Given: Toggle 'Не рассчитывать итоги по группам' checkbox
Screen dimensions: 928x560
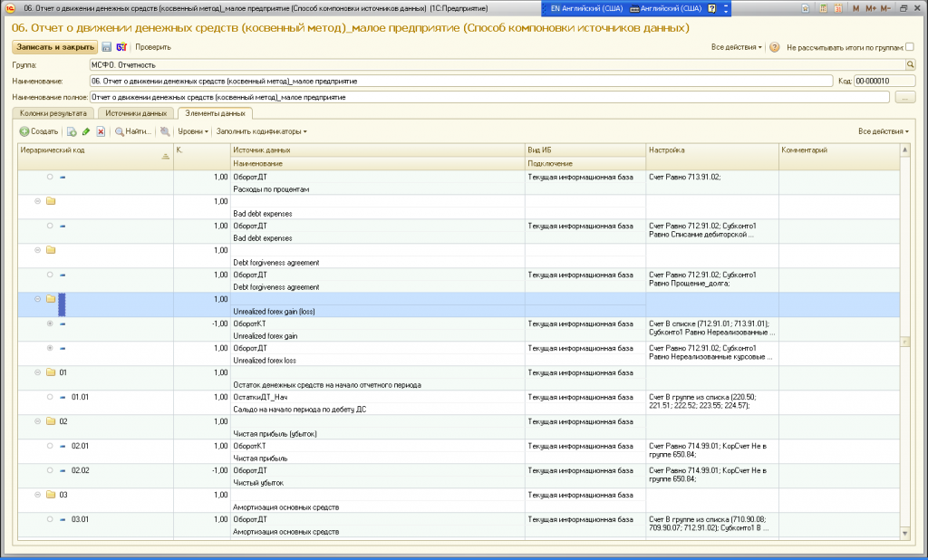Looking at the screenshot, I should [910, 47].
